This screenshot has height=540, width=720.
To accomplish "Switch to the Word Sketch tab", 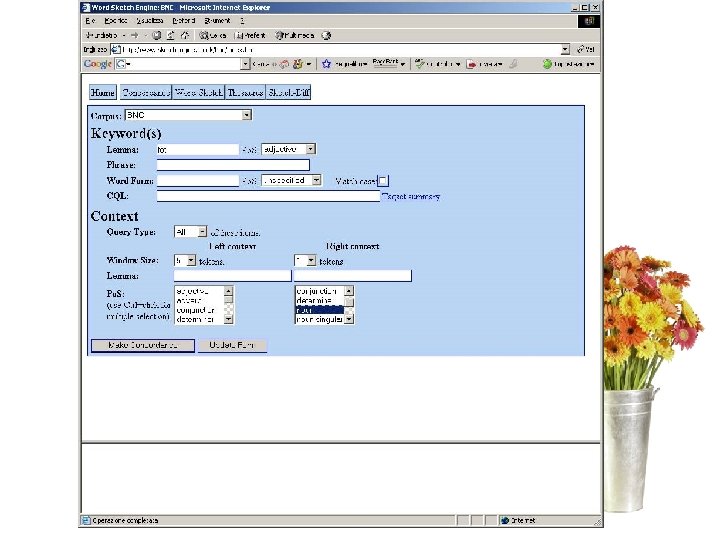I will click(199, 92).
